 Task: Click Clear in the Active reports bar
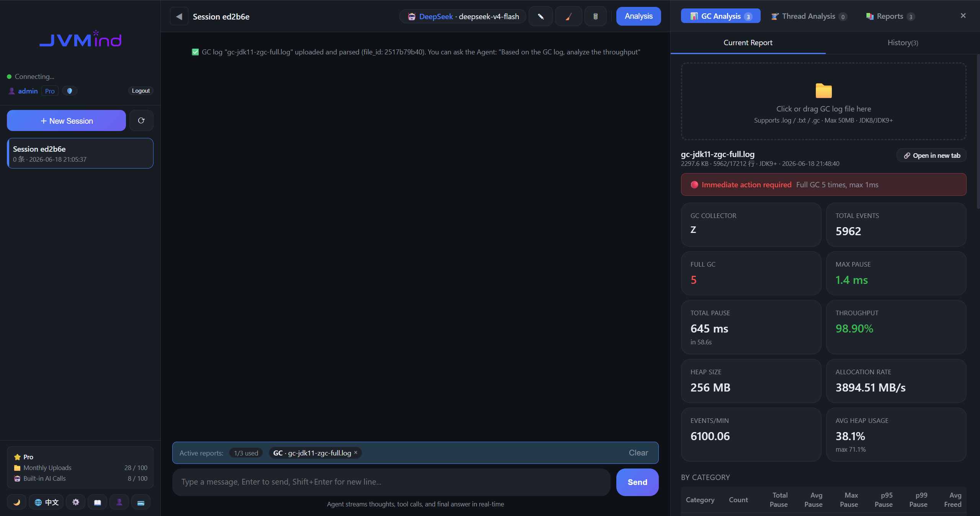point(638,453)
